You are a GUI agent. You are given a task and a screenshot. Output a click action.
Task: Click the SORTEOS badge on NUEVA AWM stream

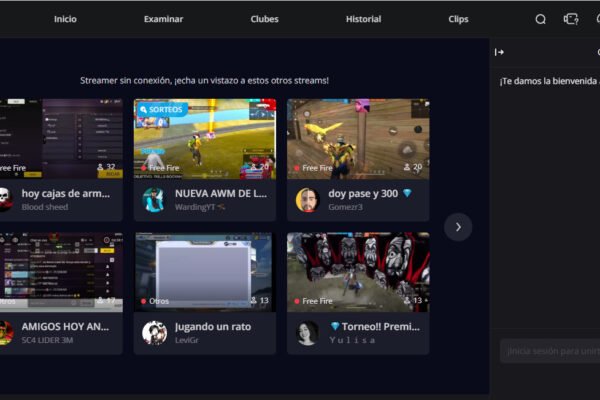pyautogui.click(x=162, y=109)
